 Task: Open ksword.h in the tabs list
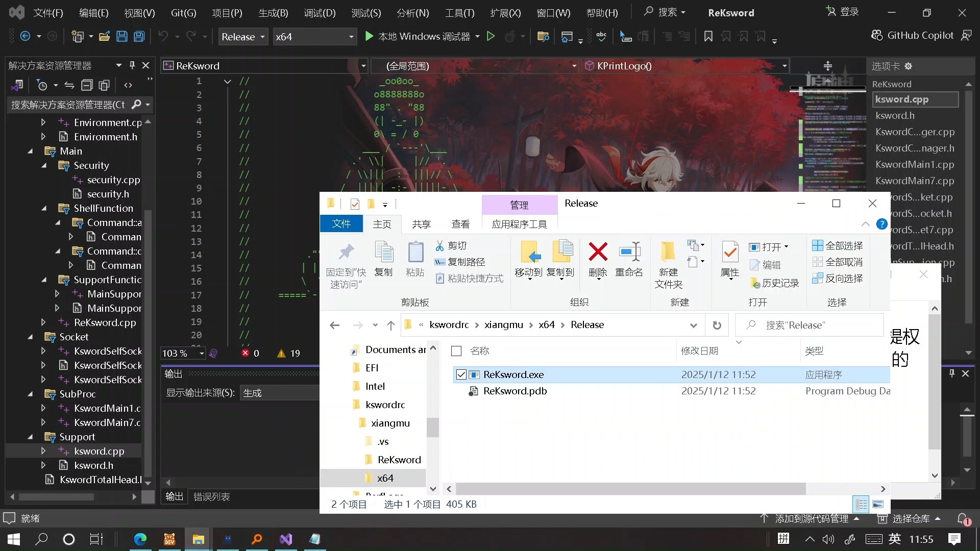(895, 115)
